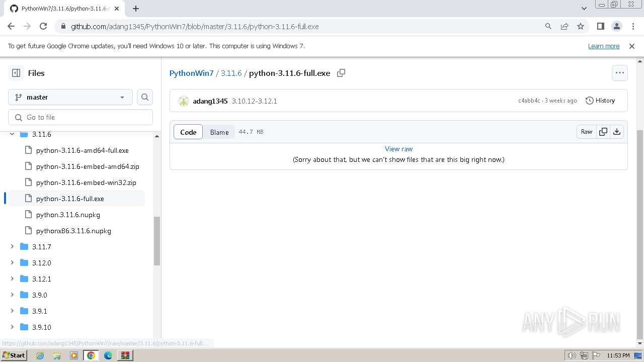
Task: Copy raw file contents icon
Action: coord(603,132)
